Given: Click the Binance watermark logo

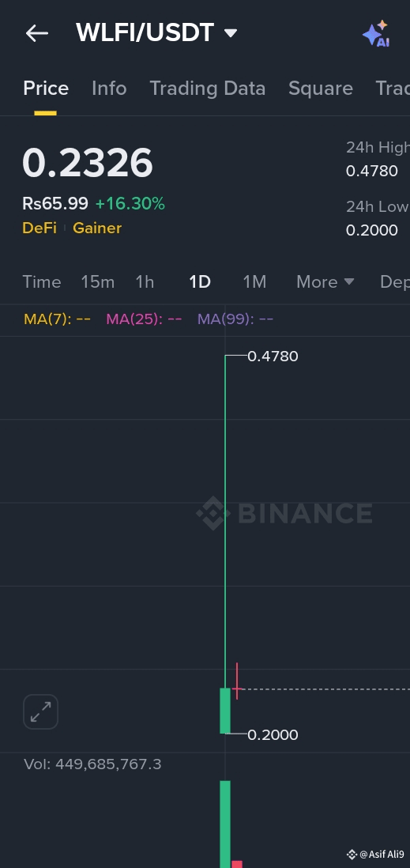Looking at the screenshot, I should pyautogui.click(x=284, y=513).
